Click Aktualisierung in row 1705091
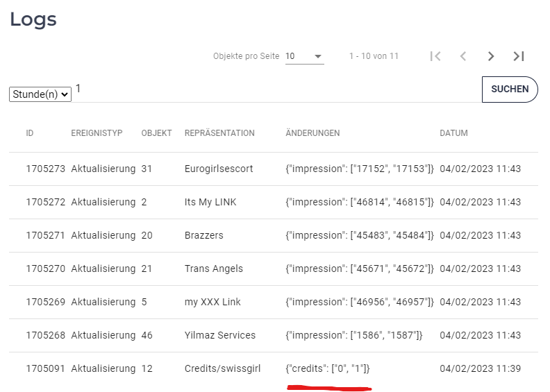Viewport: 550px width, 392px height. point(103,368)
